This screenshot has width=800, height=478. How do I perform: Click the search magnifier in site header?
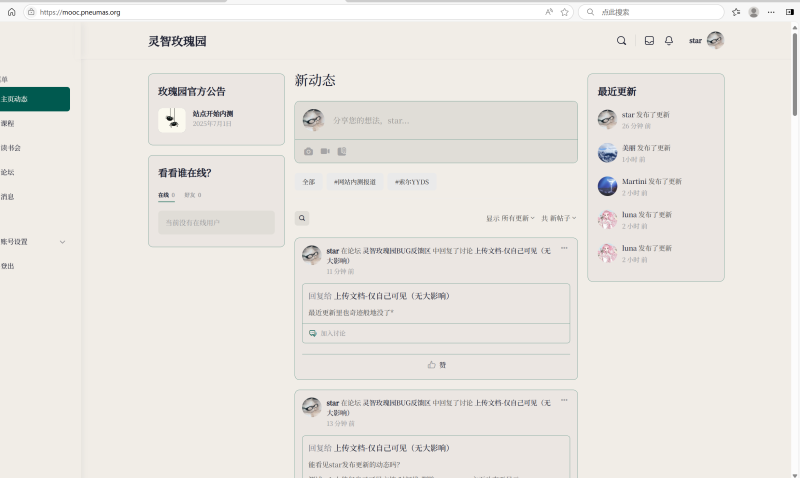[x=622, y=41]
